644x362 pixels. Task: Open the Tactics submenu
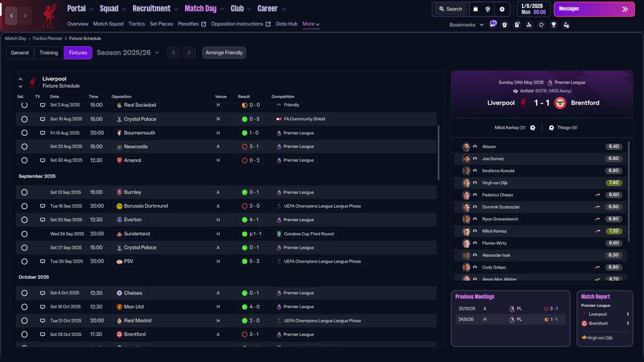(137, 24)
